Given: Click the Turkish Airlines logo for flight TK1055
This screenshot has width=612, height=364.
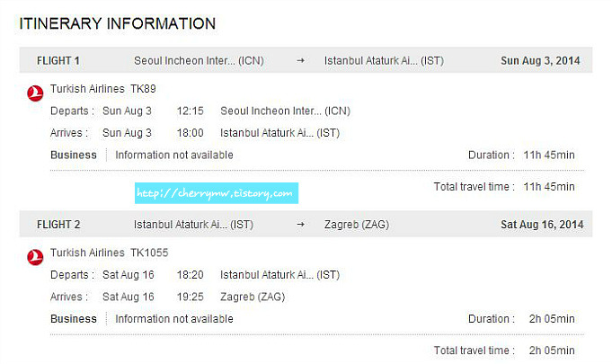Looking at the screenshot, I should click(35, 257).
